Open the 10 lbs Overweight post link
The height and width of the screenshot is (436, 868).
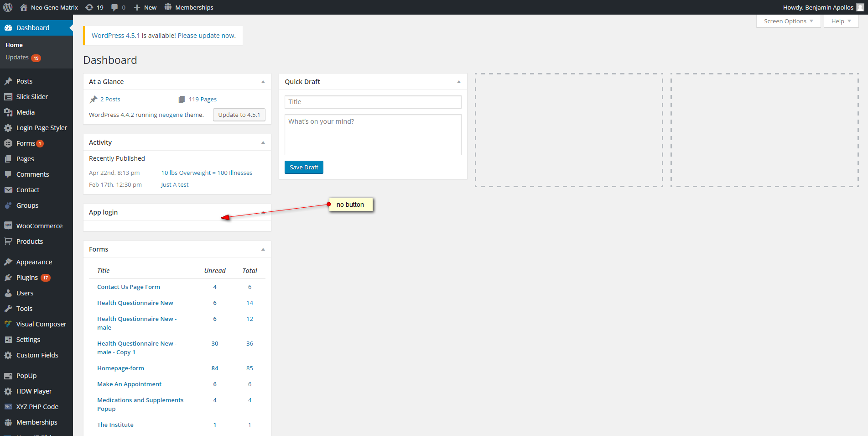click(207, 173)
